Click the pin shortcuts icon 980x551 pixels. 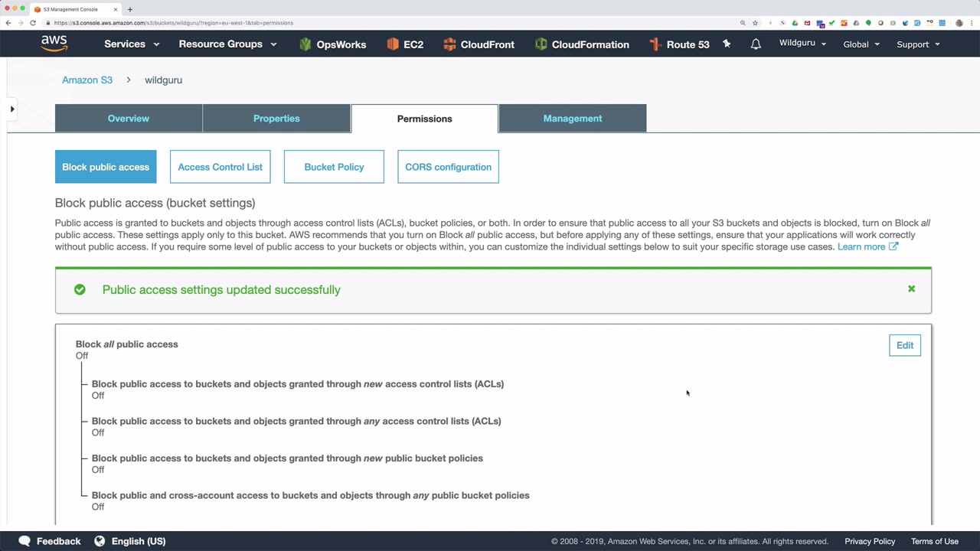pyautogui.click(x=727, y=44)
